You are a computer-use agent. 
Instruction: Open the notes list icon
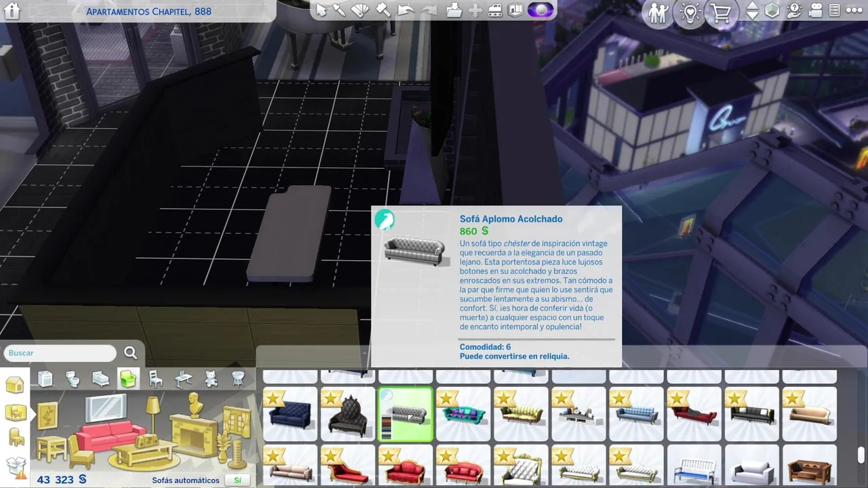pyautogui.click(x=835, y=10)
